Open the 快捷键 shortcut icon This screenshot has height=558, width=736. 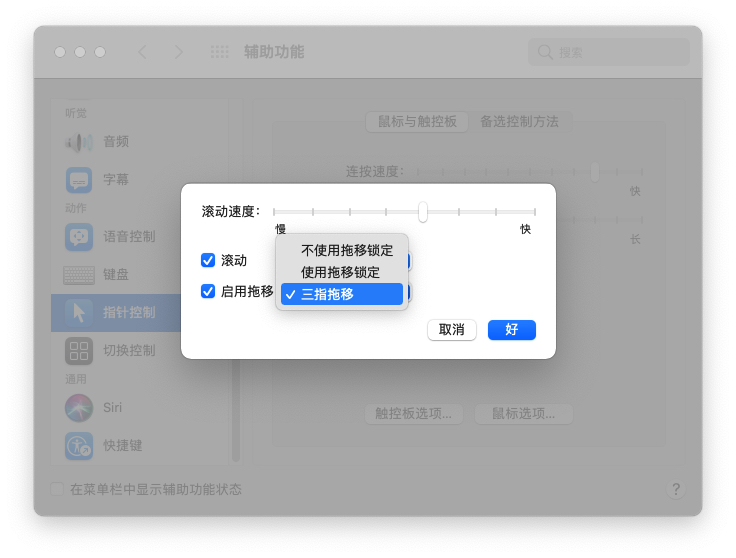[x=78, y=446]
